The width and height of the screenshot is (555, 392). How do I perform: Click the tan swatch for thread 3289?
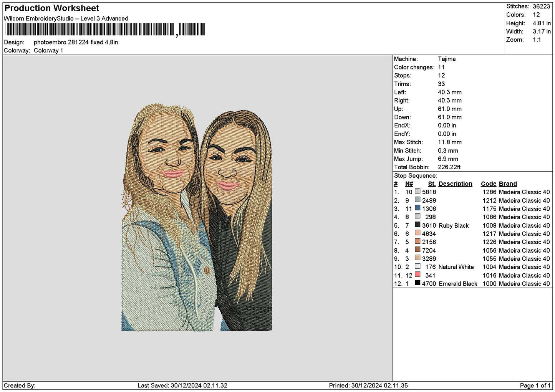417,258
